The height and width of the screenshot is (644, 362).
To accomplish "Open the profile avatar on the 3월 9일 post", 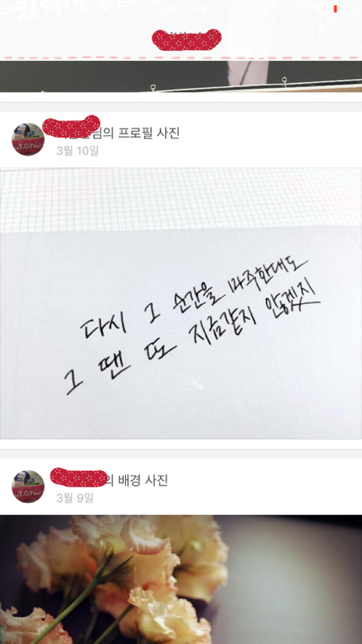I will click(x=28, y=486).
